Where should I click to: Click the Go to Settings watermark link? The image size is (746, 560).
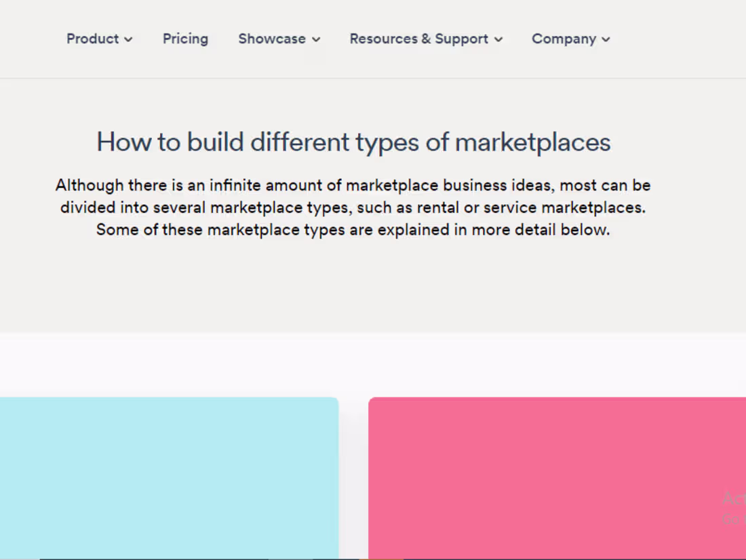[x=734, y=517]
